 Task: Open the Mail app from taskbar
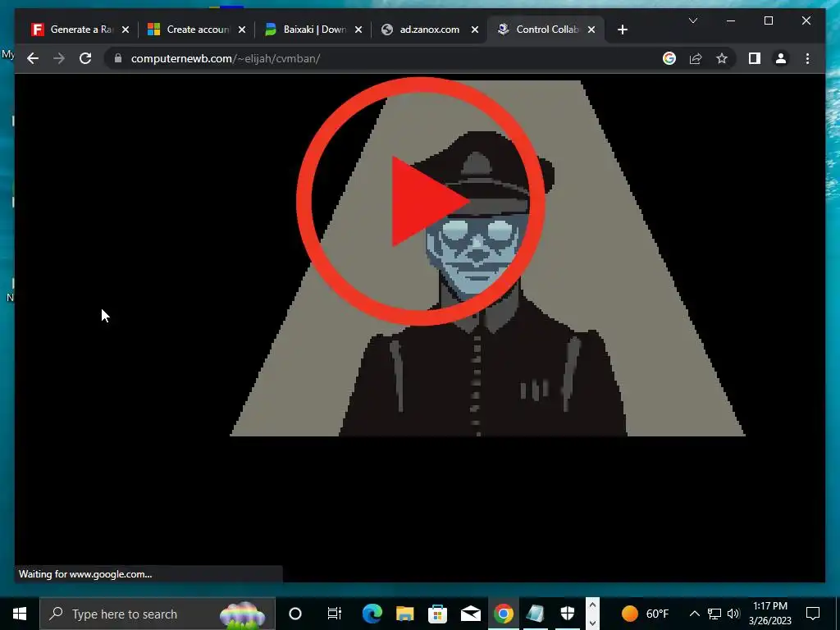(x=470, y=614)
